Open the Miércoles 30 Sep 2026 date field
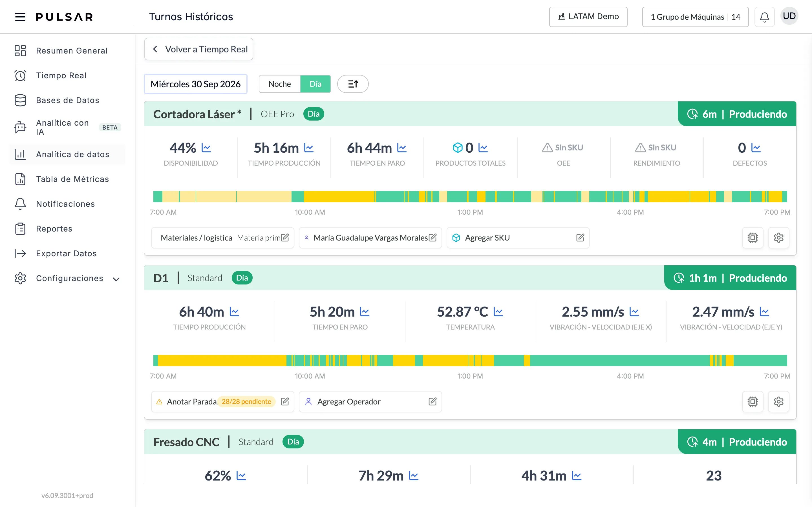This screenshot has width=812, height=507. point(196,84)
